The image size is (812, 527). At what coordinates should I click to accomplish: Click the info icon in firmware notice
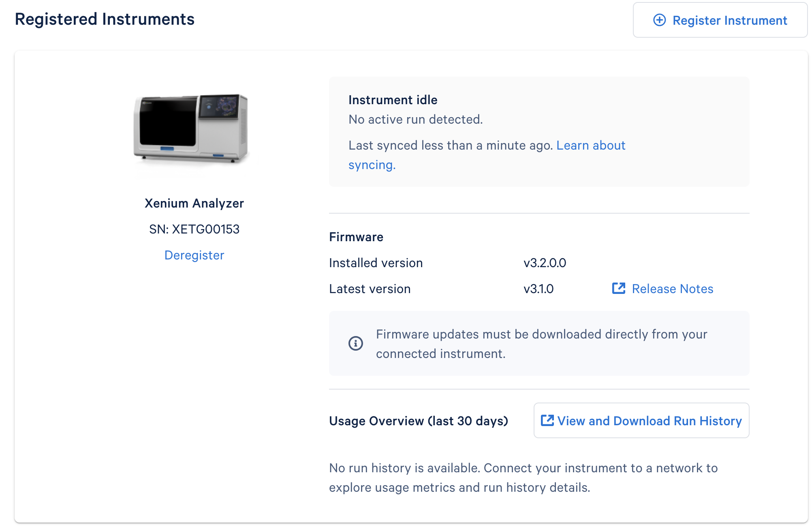355,343
